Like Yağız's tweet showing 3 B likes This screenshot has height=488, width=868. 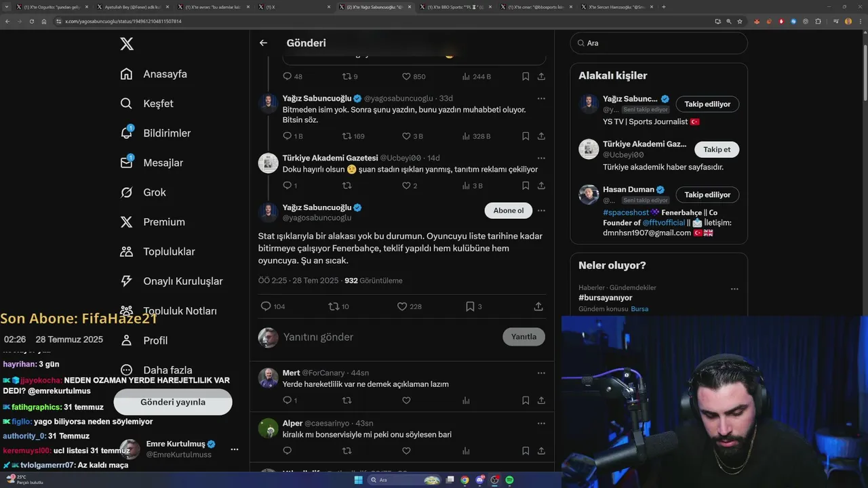tap(406, 136)
